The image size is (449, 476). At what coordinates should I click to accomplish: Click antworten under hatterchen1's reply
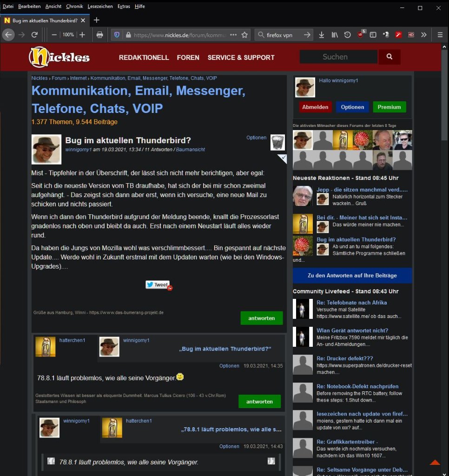pos(259,401)
